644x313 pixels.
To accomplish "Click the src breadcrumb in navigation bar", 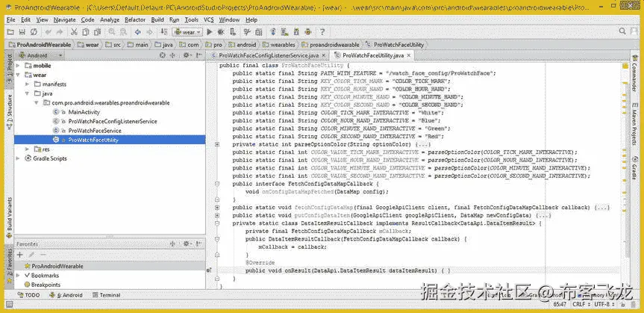I will coord(113,44).
